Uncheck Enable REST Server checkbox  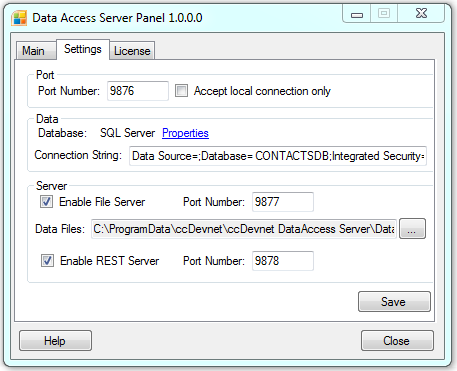click(x=47, y=261)
